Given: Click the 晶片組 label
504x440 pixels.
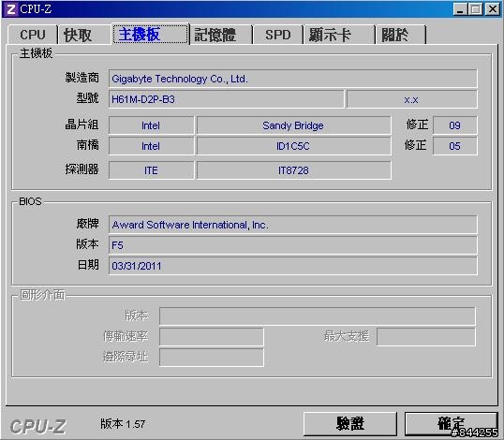Looking at the screenshot, I should point(82,124).
